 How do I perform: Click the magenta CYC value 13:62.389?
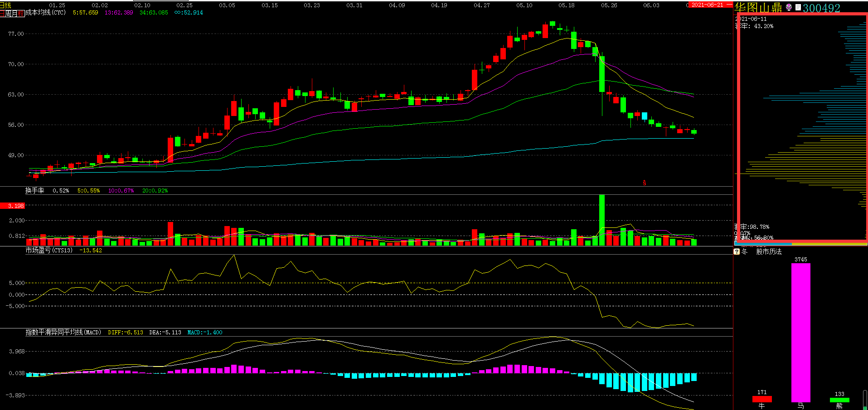point(119,13)
